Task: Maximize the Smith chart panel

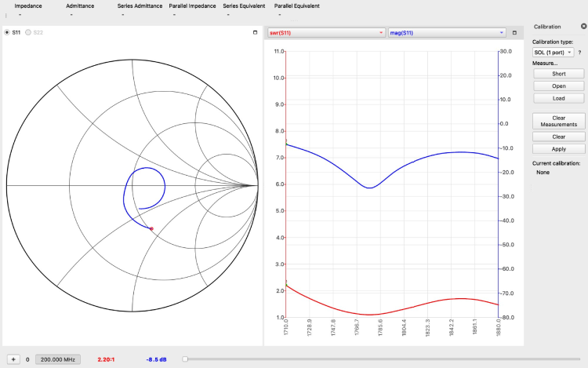Action: [x=255, y=32]
